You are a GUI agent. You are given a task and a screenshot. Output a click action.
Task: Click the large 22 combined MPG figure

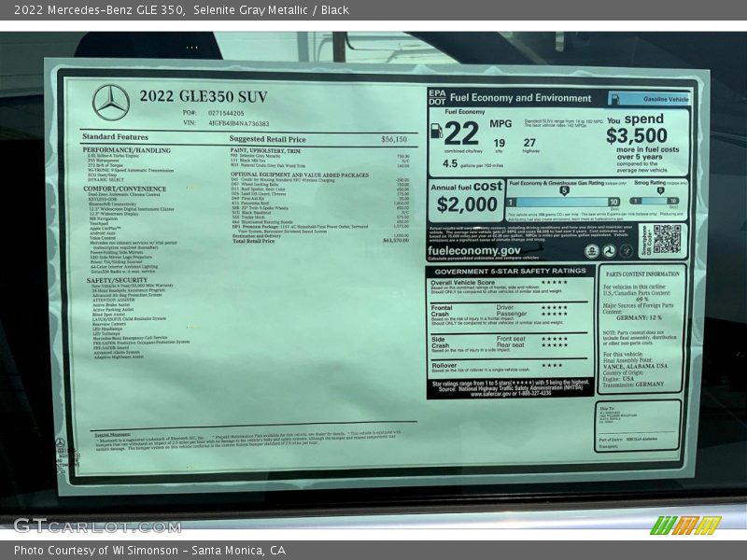pyautogui.click(x=461, y=133)
